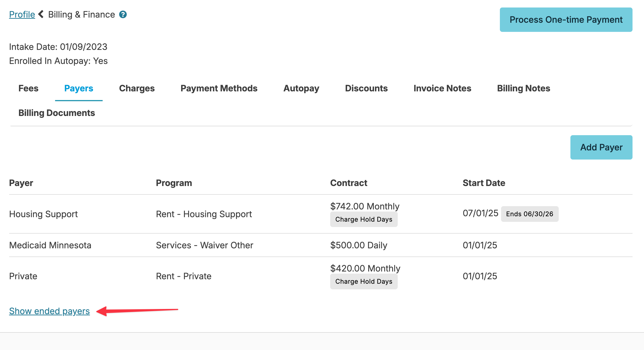This screenshot has height=350, width=644.
Task: Open the Charges tab
Action: point(137,88)
